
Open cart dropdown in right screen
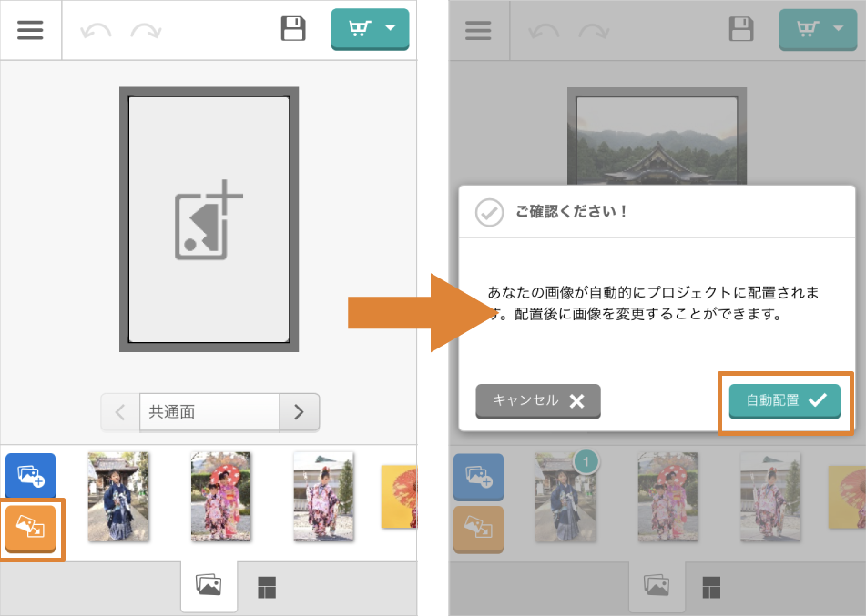818,29
